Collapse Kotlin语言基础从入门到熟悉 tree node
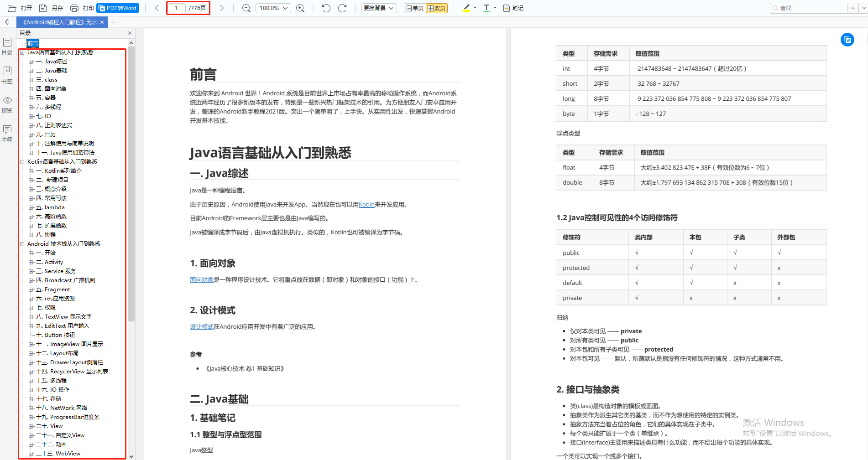This screenshot has width=868, height=460. tap(22, 162)
